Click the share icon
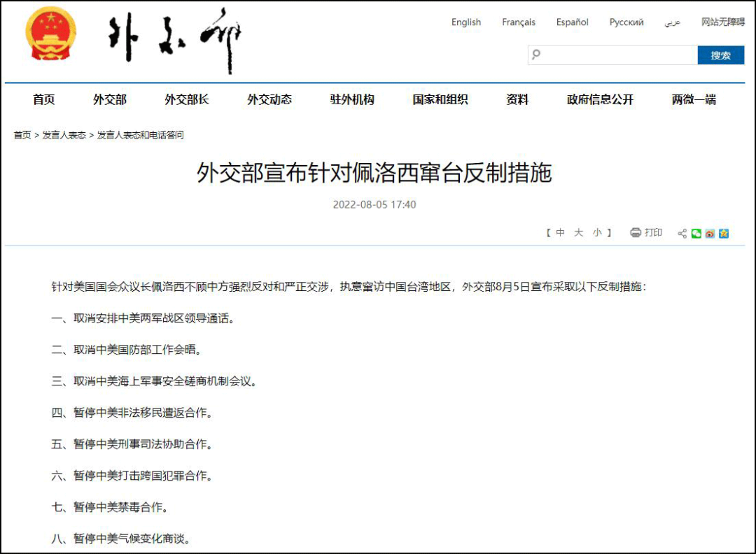 (682, 234)
